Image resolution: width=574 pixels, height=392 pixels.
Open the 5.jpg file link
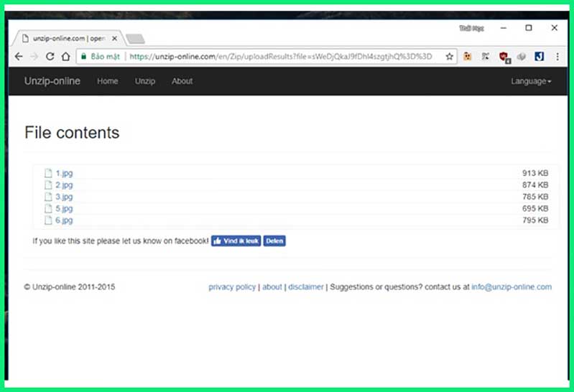64,209
